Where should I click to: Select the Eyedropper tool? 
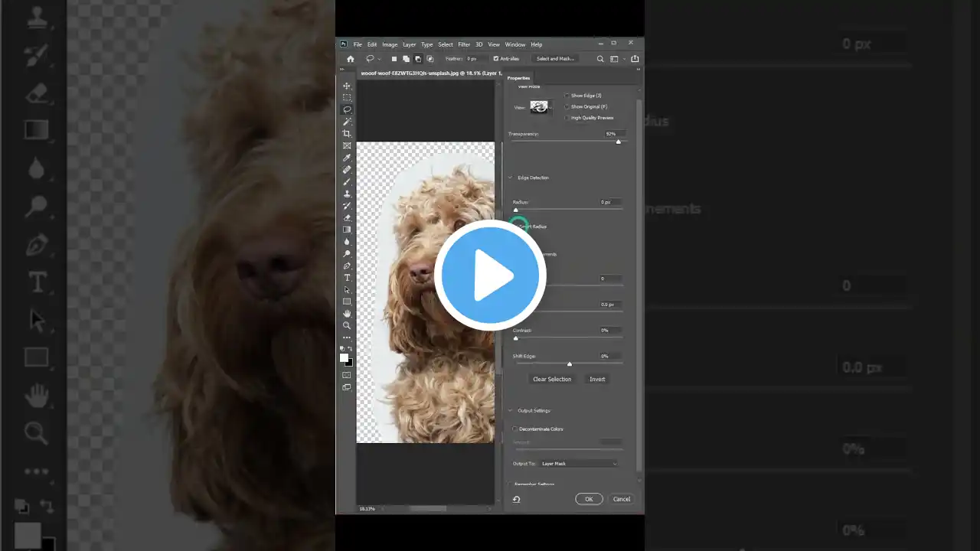coord(347,158)
